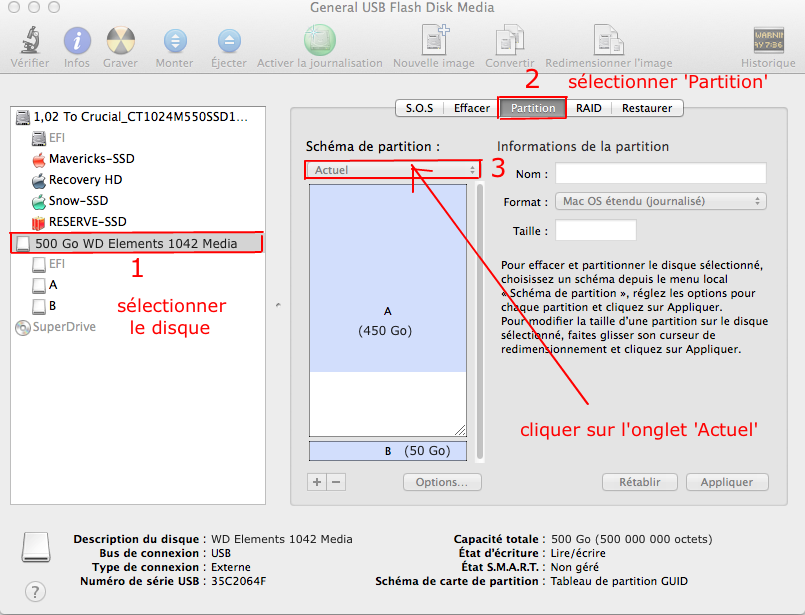Open the Infos toolbar icon
Screen dimensions: 805x615
pyautogui.click(x=77, y=41)
